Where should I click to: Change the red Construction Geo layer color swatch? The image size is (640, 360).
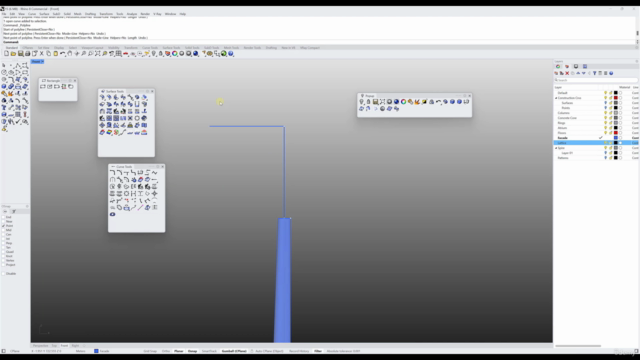pos(616,98)
